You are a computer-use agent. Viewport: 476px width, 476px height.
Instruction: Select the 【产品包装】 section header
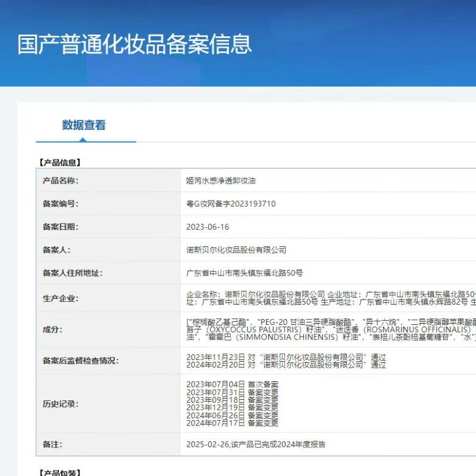click(x=59, y=472)
